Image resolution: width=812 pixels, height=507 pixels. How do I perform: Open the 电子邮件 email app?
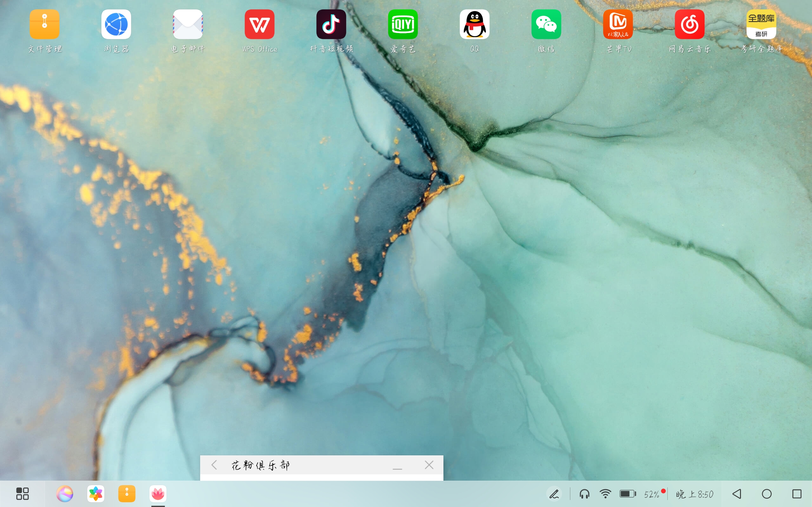[x=188, y=24]
